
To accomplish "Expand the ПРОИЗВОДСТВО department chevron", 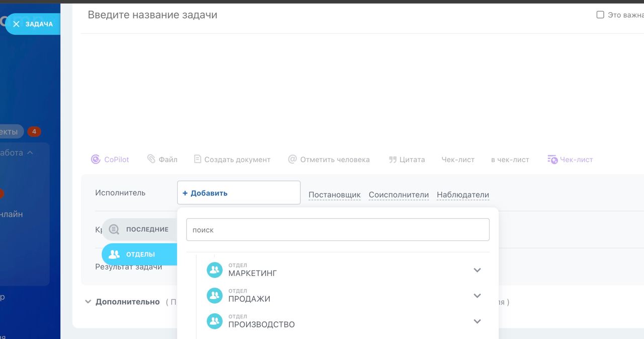I will (x=477, y=321).
